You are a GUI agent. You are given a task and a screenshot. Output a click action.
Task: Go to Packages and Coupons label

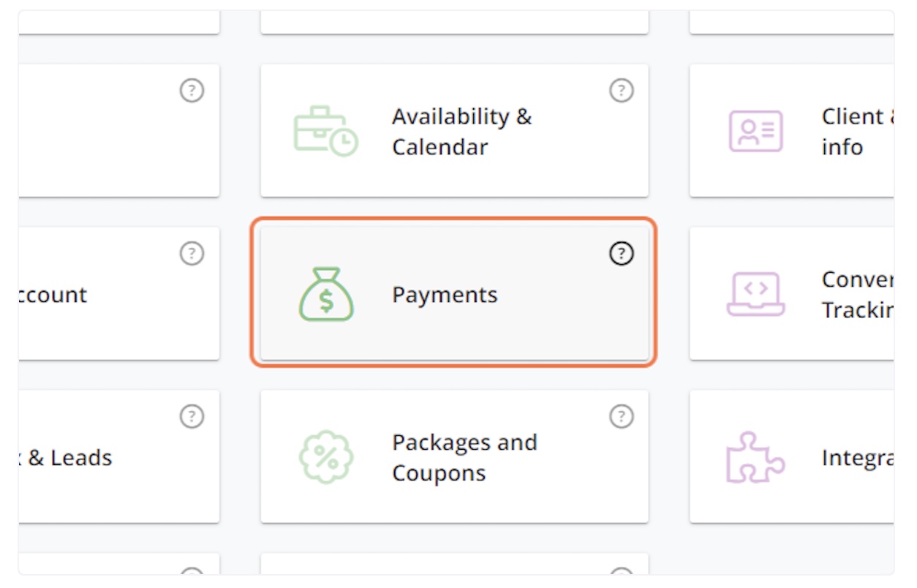tap(464, 458)
